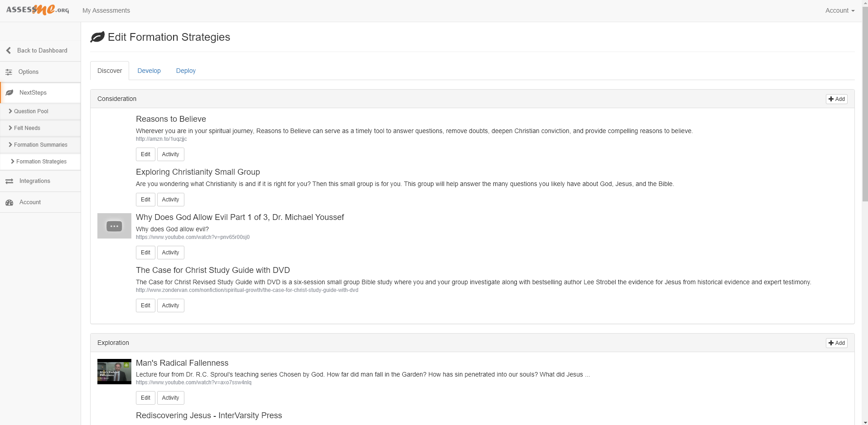The width and height of the screenshot is (868, 425).
Task: Click the Edit Formation Strategies heading text
Action: (x=169, y=37)
